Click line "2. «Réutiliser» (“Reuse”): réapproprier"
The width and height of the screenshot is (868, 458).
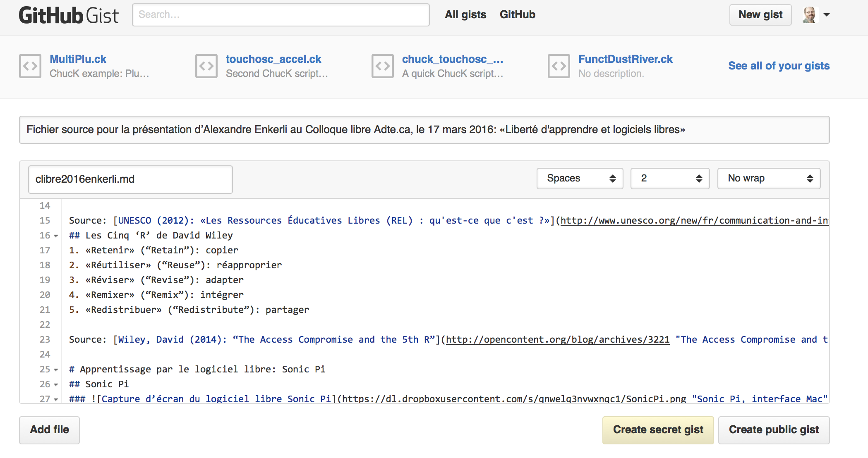[175, 265]
